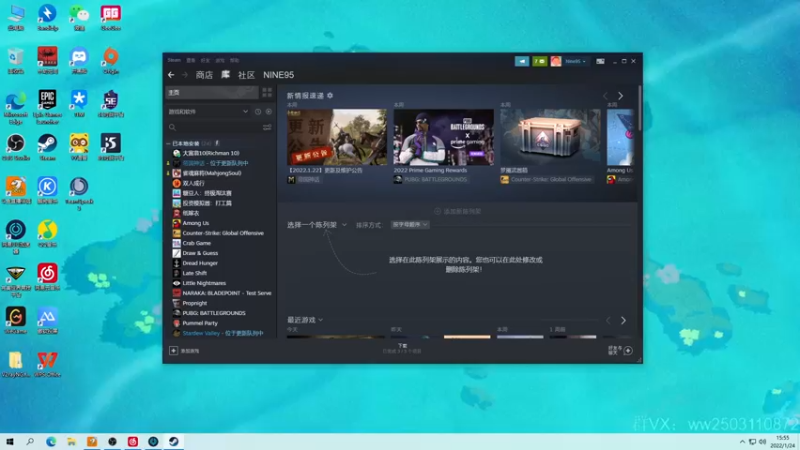Open the news settings gear icon
The width and height of the screenshot is (800, 450).
pyautogui.click(x=330, y=95)
